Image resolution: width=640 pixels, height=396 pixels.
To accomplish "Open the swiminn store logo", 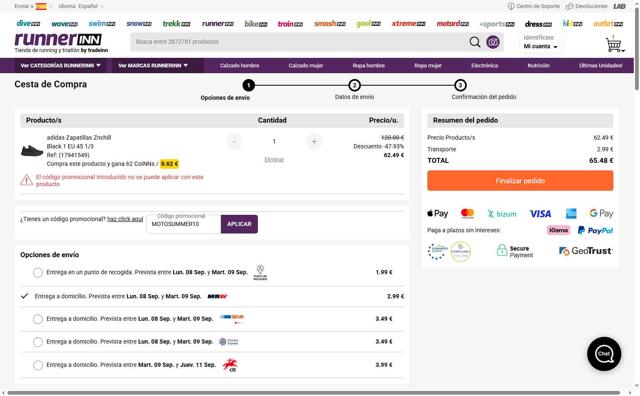I will pyautogui.click(x=102, y=24).
